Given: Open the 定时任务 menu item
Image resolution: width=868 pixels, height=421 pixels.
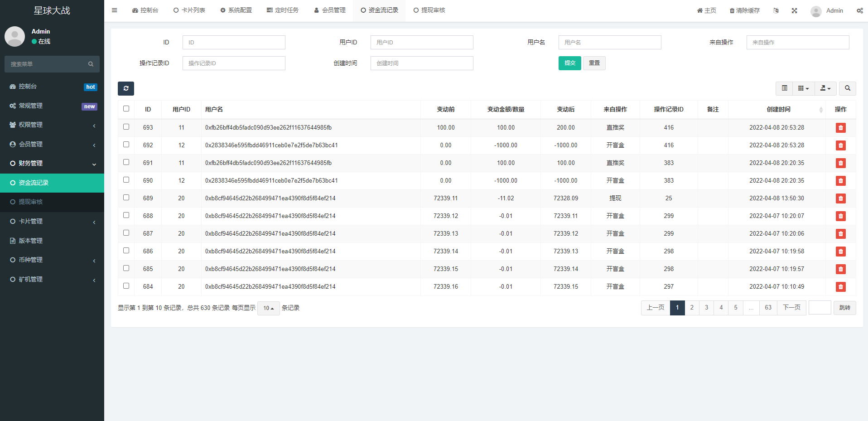Looking at the screenshot, I should (x=283, y=10).
